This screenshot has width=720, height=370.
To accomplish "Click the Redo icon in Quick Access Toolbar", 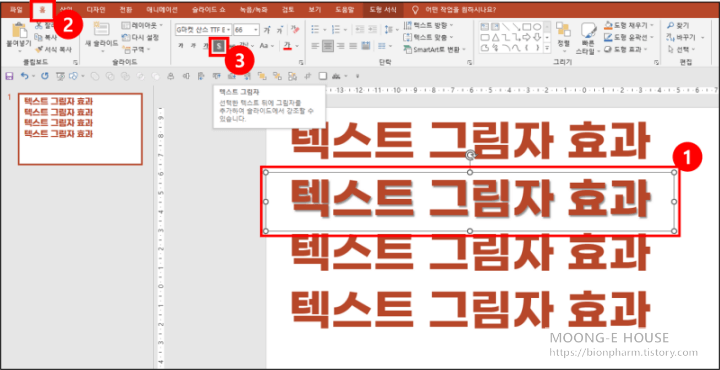I will 45,76.
